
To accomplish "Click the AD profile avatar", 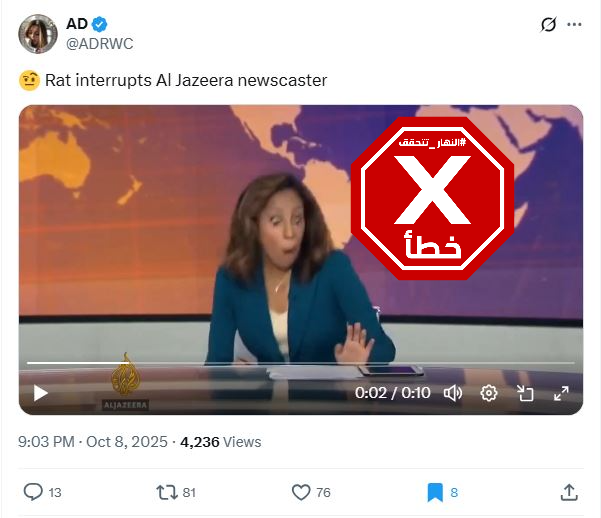I will pyautogui.click(x=38, y=34).
